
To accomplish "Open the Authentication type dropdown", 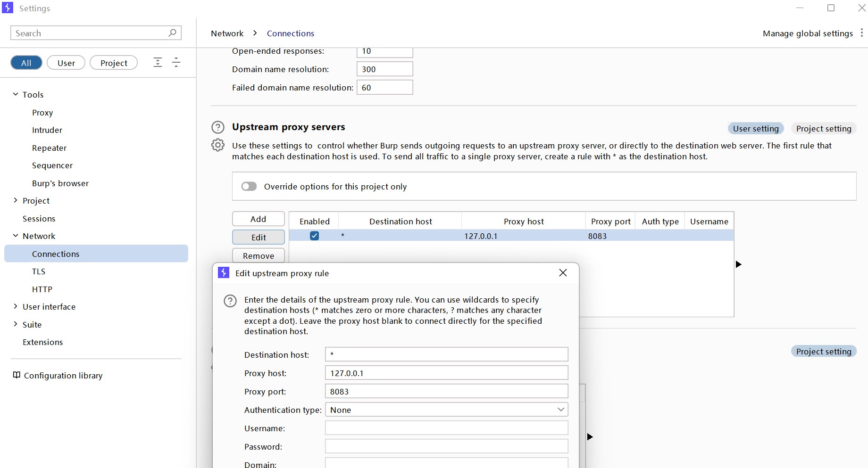I will [x=446, y=410].
